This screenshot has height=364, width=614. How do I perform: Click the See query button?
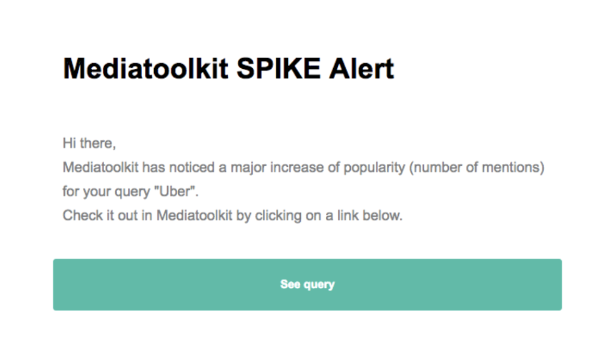click(307, 284)
